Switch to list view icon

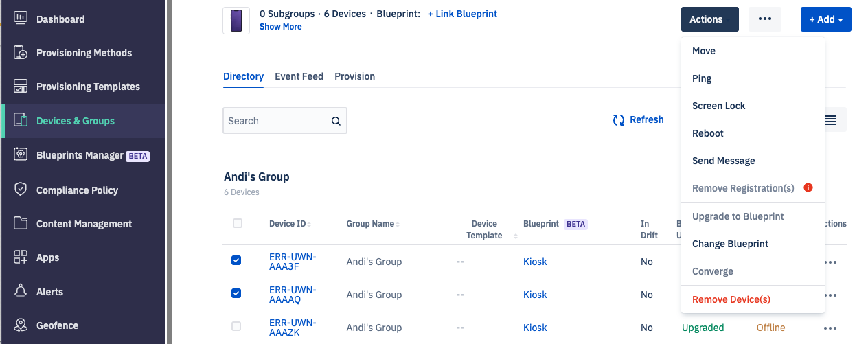coord(830,120)
